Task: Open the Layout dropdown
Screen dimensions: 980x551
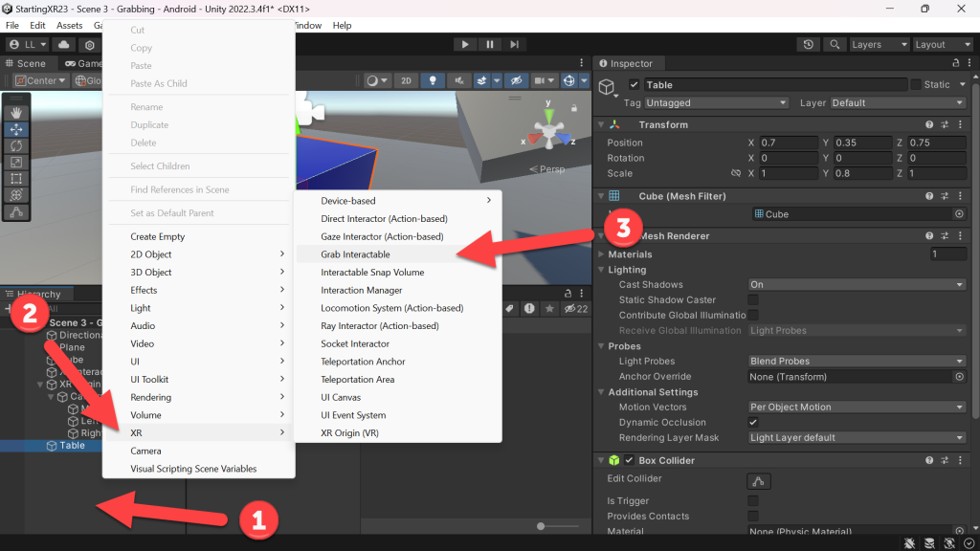Action: pyautogui.click(x=943, y=44)
